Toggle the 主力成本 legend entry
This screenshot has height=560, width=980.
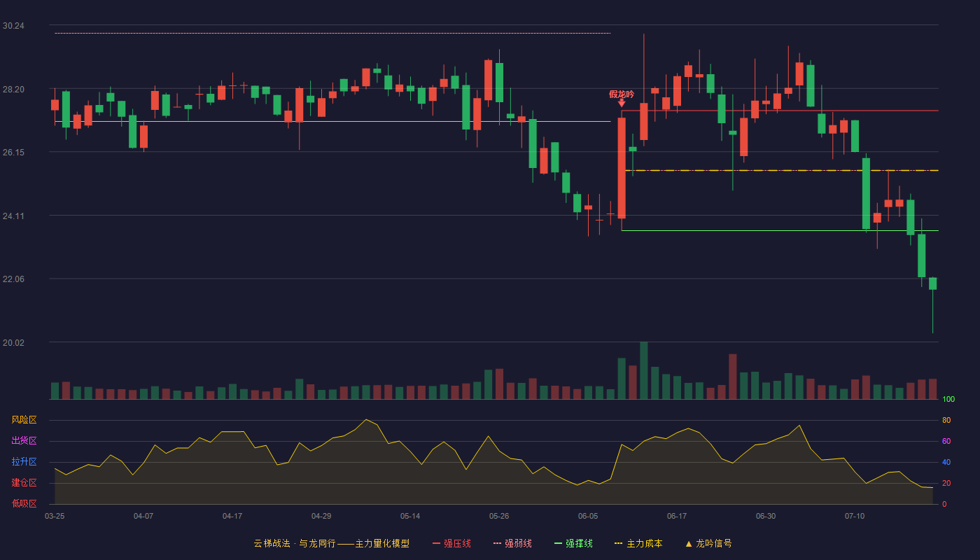point(638,543)
